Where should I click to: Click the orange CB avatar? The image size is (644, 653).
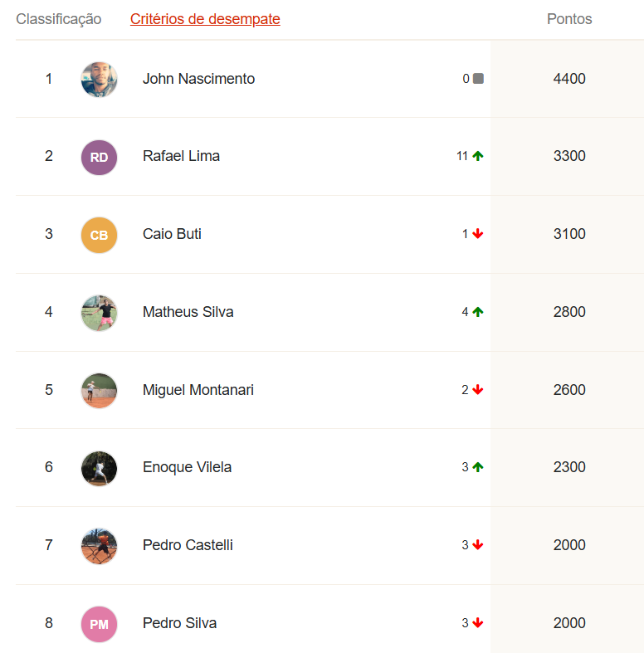click(99, 235)
